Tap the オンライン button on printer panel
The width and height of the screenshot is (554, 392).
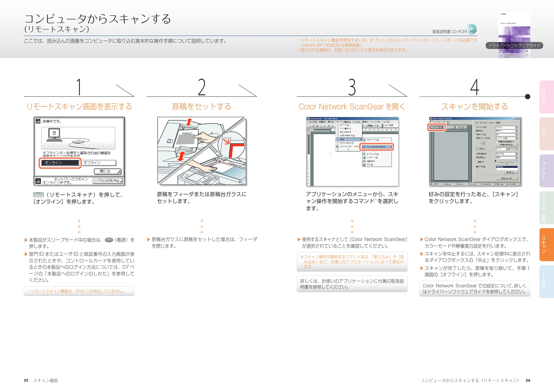(60, 163)
